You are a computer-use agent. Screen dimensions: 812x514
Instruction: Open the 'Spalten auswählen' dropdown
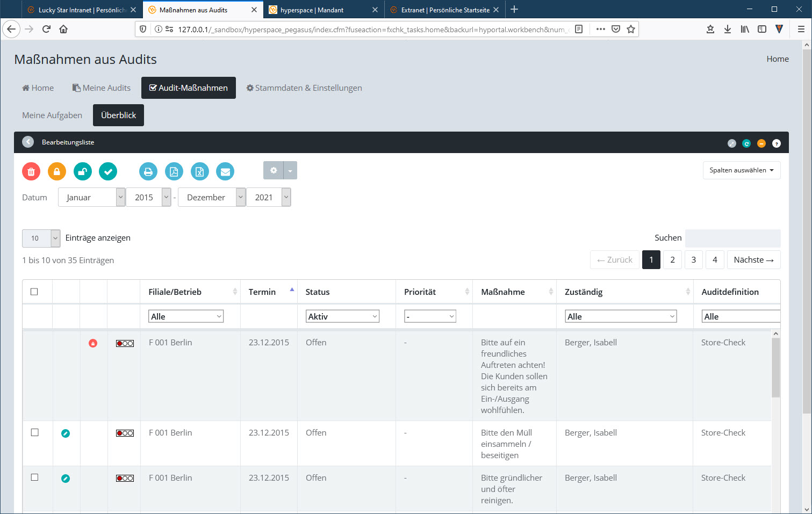coord(741,170)
